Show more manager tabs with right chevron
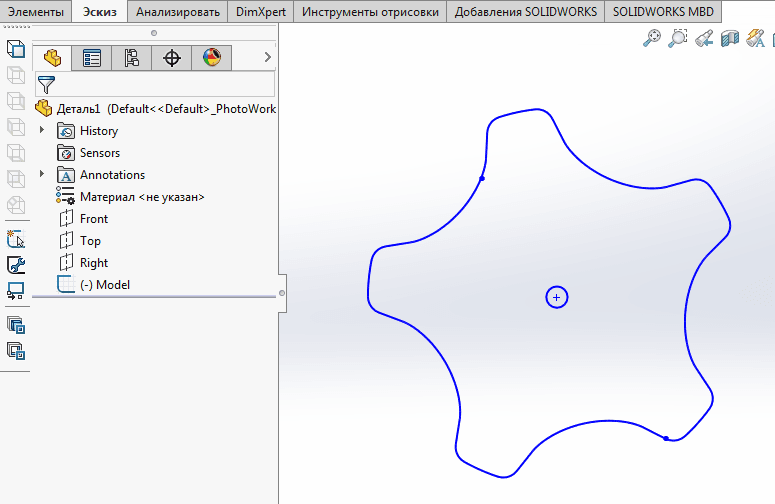Viewport: 775px width, 504px height. click(267, 58)
